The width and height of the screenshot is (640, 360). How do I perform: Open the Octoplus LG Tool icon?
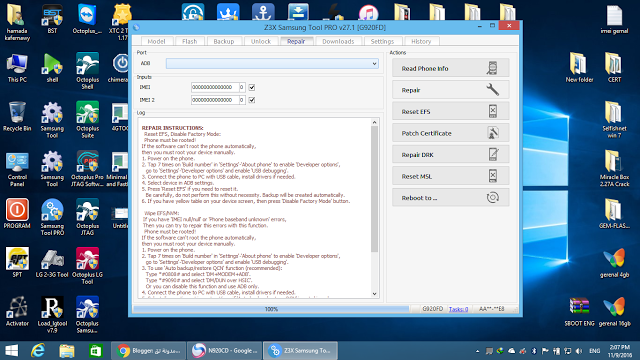[x=87, y=266]
